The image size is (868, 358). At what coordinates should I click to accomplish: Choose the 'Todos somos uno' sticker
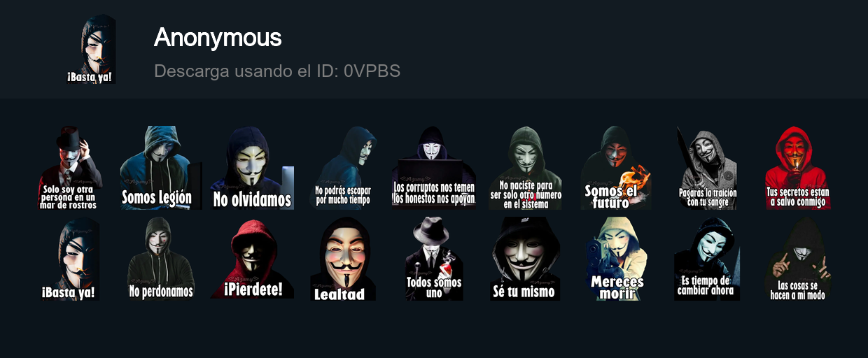tap(434, 259)
